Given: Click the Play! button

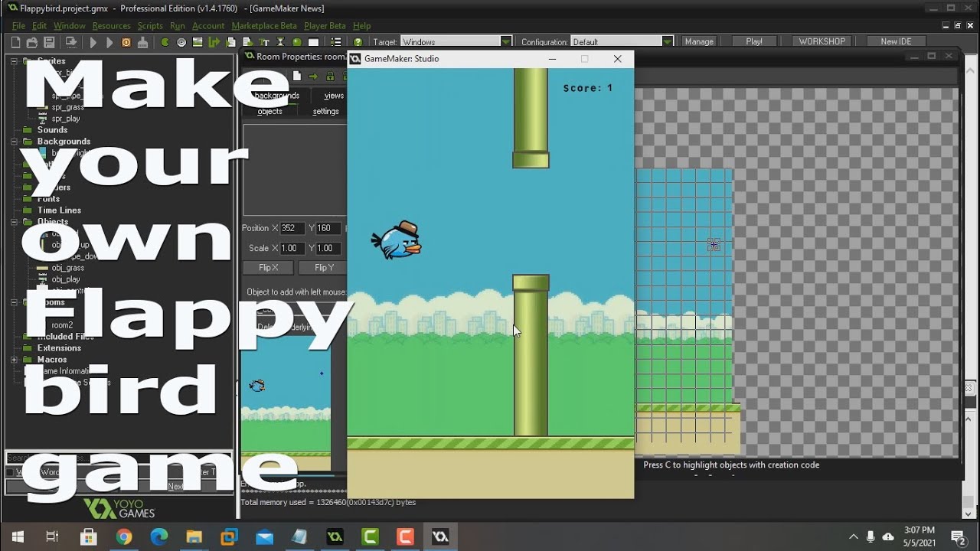Looking at the screenshot, I should tap(754, 41).
